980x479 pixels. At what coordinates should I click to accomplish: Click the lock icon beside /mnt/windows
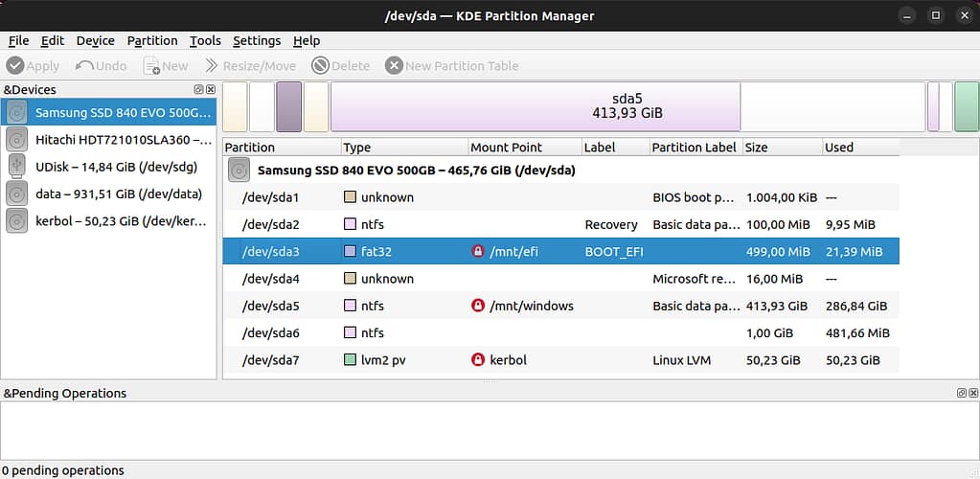(x=478, y=307)
